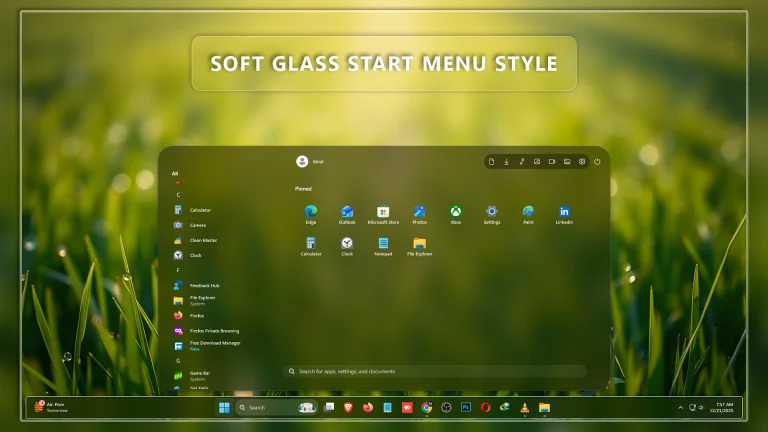Open the Air: Poor weather widget
Screen dimensions: 768x432
51,407
